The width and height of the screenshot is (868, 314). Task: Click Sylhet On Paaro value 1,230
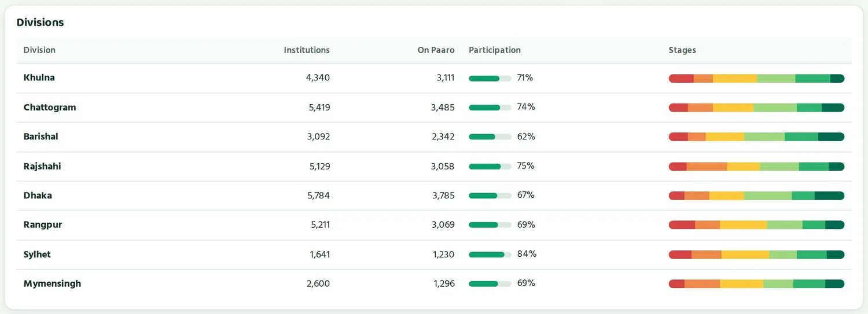click(444, 254)
